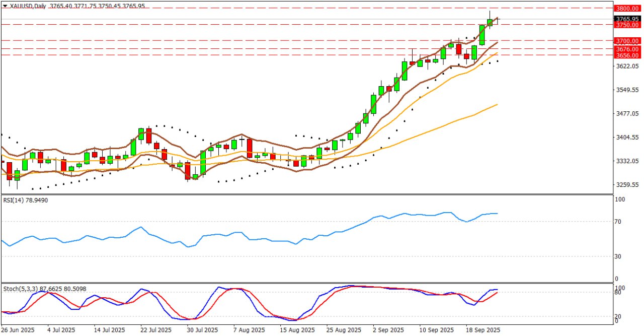Click the 14 Jul 2025 date label
The image size is (644, 336).
point(109,330)
